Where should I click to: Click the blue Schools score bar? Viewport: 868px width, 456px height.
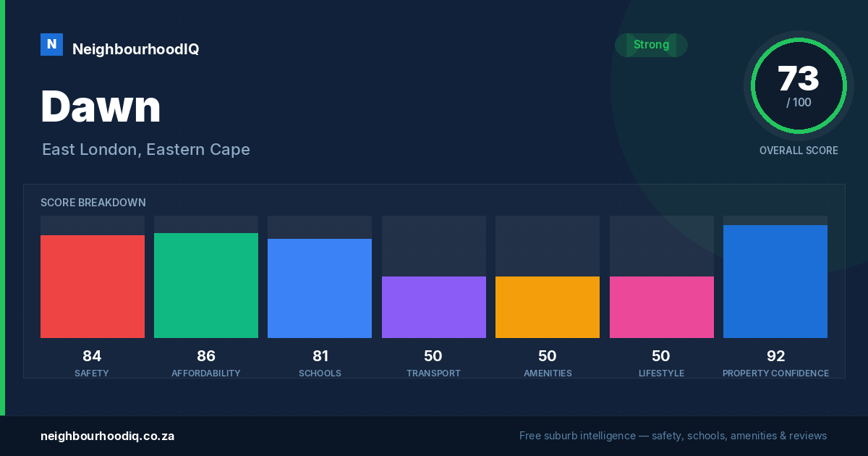point(320,288)
